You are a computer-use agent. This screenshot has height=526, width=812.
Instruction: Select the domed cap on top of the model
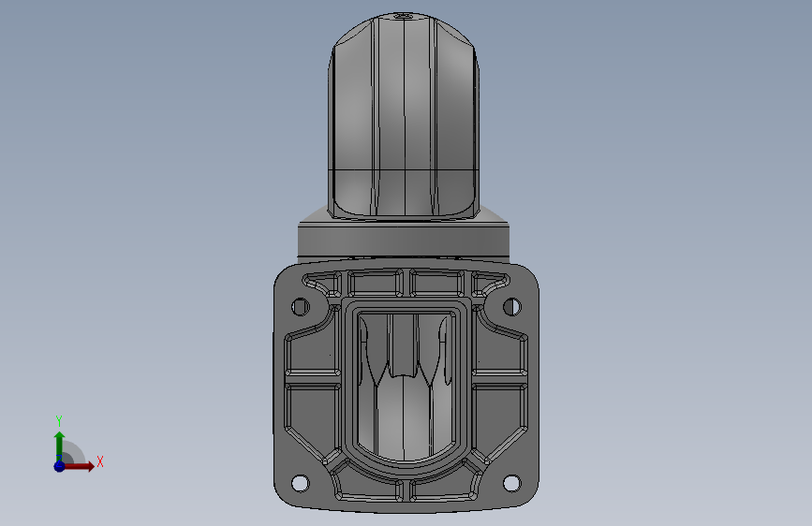(404, 115)
